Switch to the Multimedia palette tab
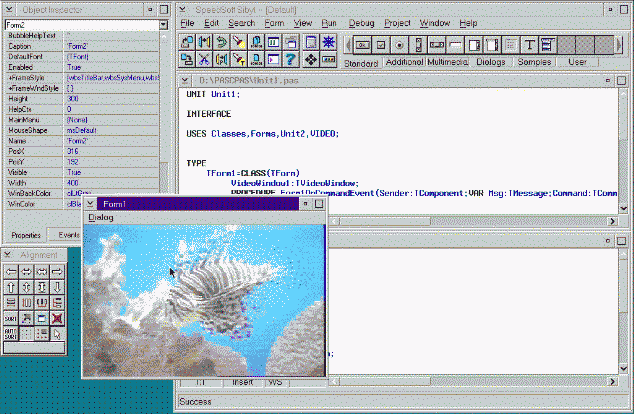The width and height of the screenshot is (634, 414). tap(448, 62)
